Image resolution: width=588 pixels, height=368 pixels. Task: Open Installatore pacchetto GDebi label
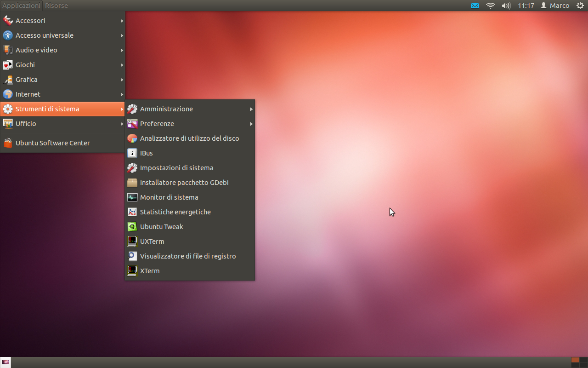(184, 183)
